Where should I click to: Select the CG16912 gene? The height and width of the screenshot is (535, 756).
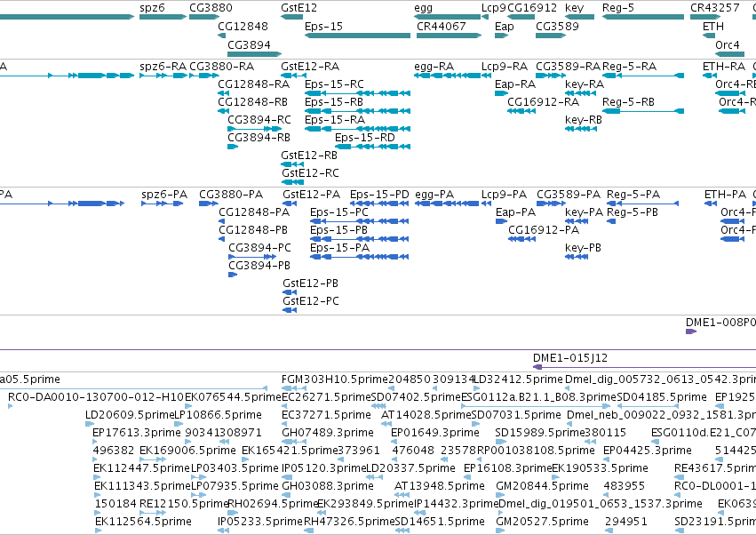click(521, 17)
